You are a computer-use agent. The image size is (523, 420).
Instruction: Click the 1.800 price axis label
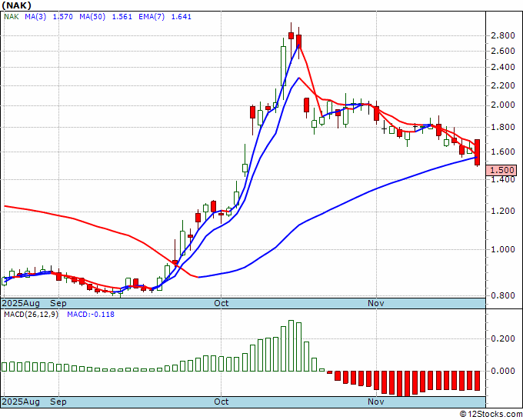[x=503, y=127]
